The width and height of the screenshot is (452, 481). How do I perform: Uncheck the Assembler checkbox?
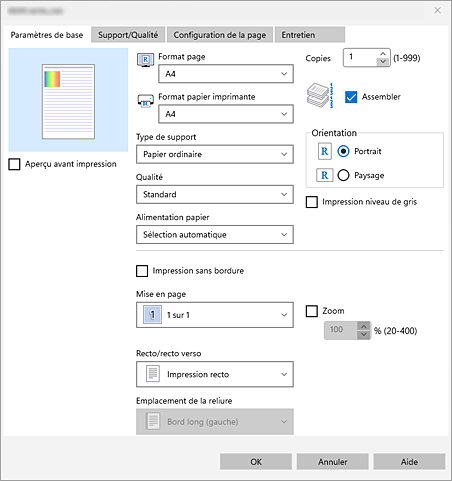(x=351, y=97)
